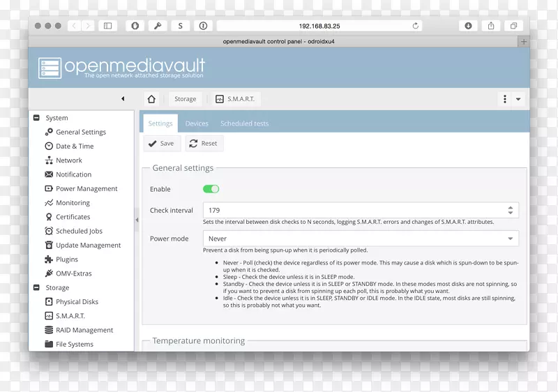Viewport: 558px width, 392px height.
Task: Collapse the System tree section
Action: pos(36,118)
